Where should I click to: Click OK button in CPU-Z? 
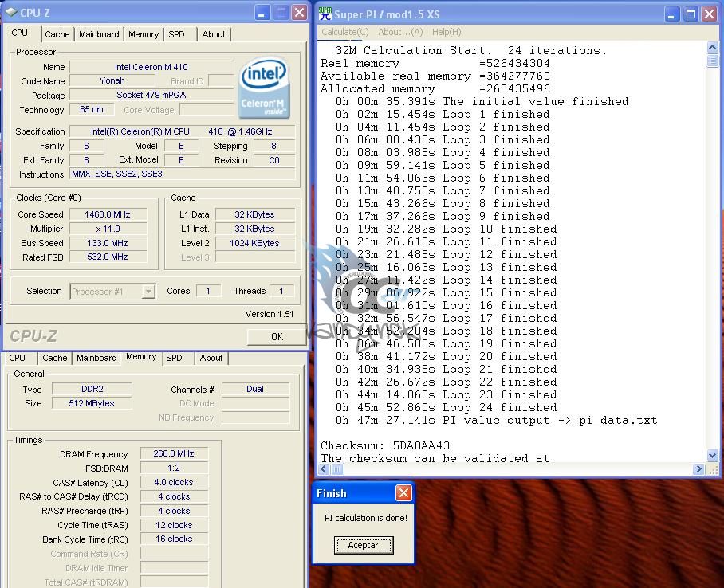(277, 337)
